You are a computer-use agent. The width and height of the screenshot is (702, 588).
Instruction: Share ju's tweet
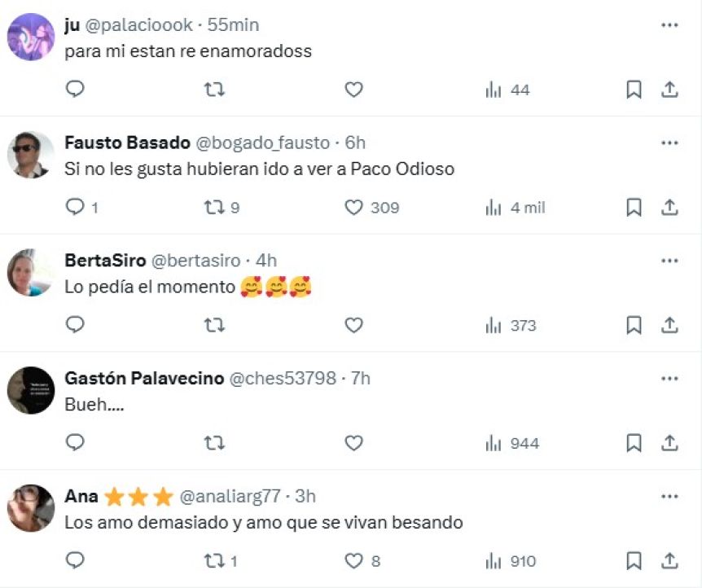pos(669,90)
